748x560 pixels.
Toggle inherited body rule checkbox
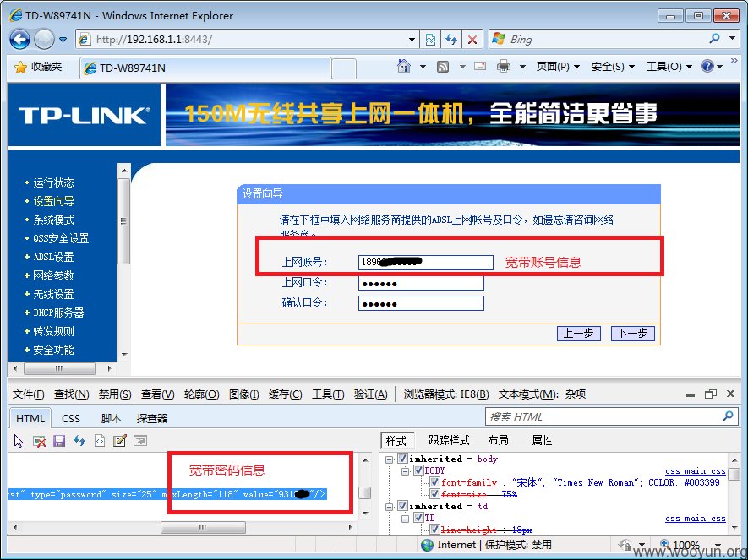[x=402, y=459]
